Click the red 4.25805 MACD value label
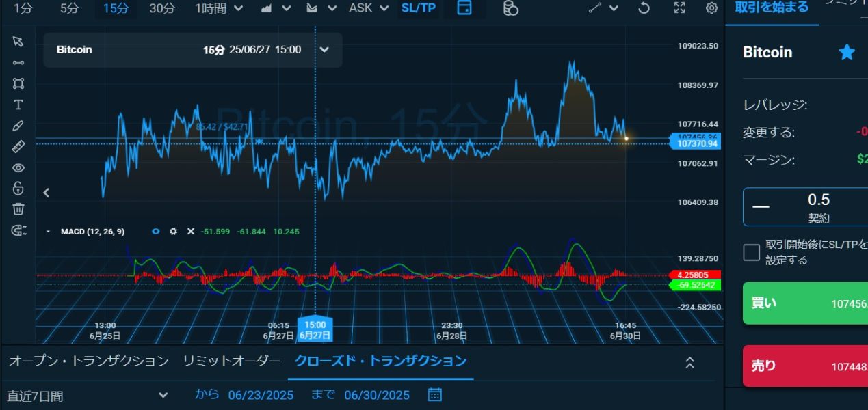 [697, 275]
